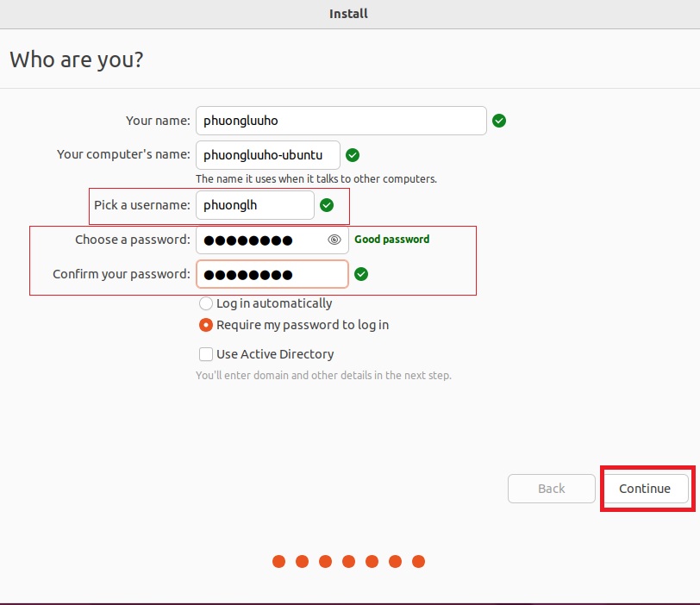Focus the Your name text field
Image resolution: width=700 pixels, height=605 pixels.
tap(341, 121)
